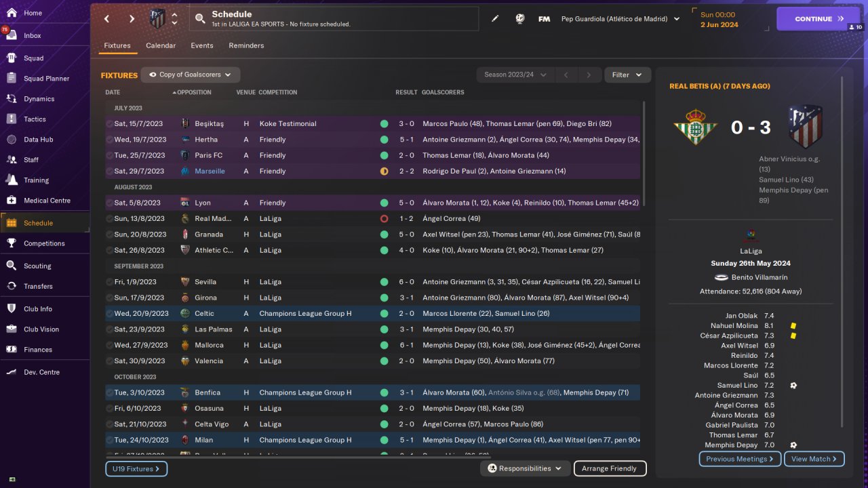Tick the Marseille fixture row checkmark
This screenshot has height=488, width=868.
point(110,171)
